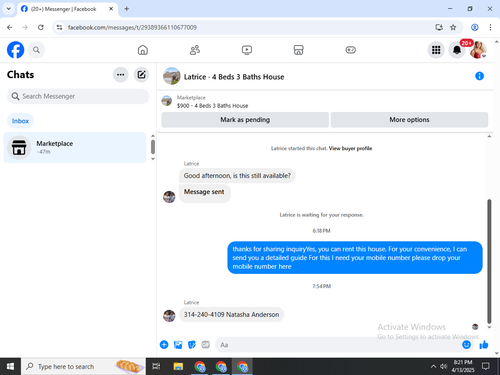Open File Explorer from the taskbar
Viewport: 500px width, 375px height.
[x=178, y=366]
